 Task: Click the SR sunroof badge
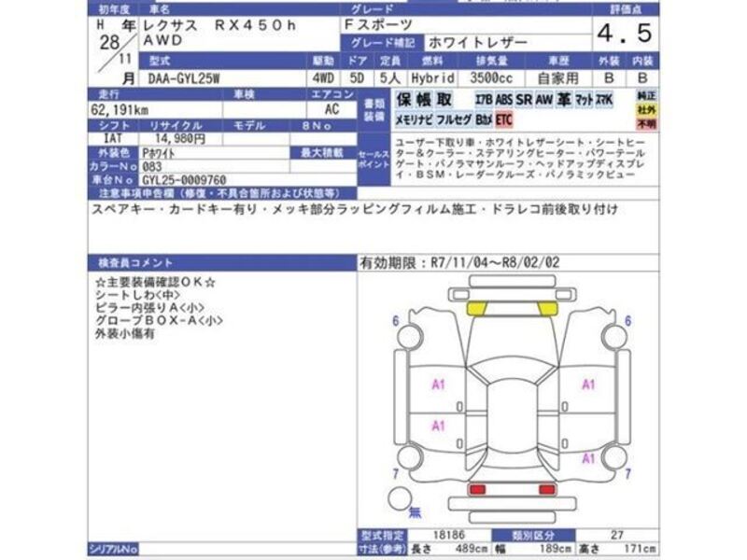(524, 100)
